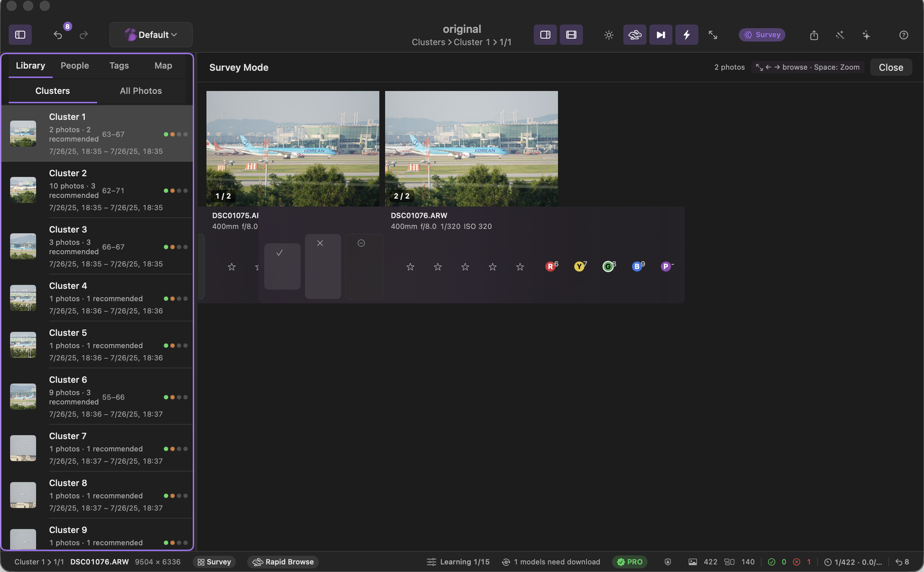This screenshot has width=924, height=572.
Task: Select Cluster 5 row
Action: [97, 345]
